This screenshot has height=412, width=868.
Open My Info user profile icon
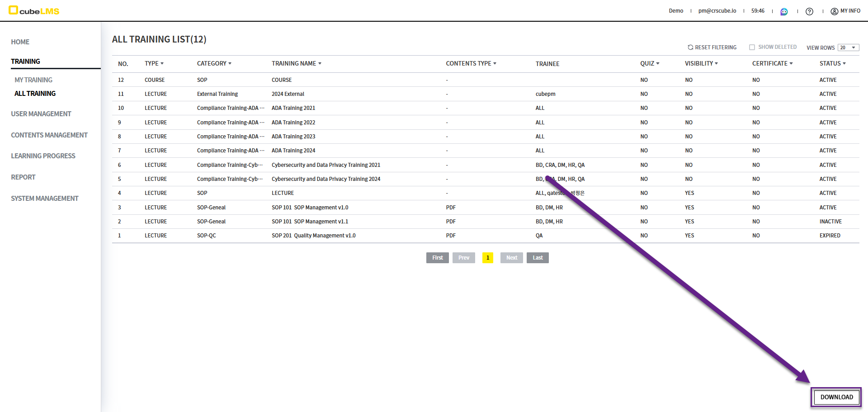pyautogui.click(x=834, y=11)
